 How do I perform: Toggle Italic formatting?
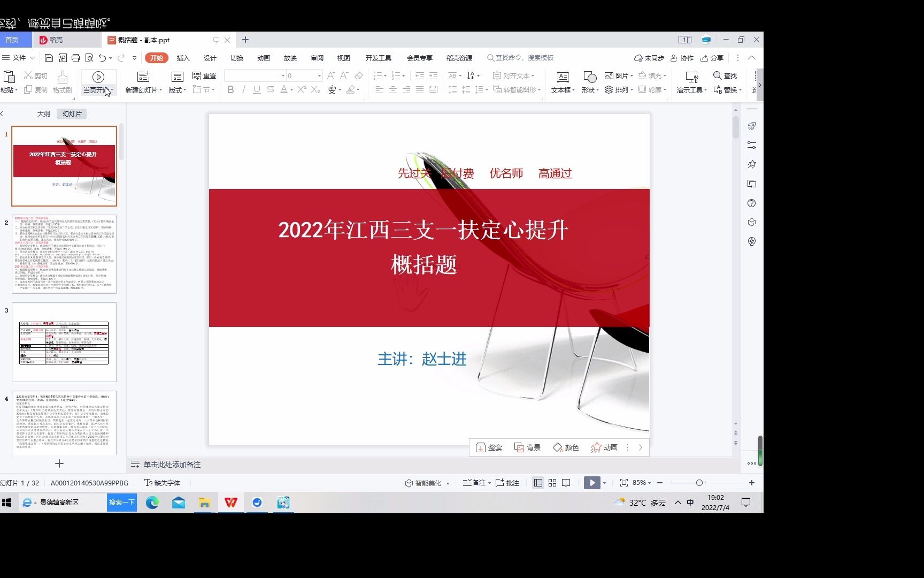[x=244, y=90]
